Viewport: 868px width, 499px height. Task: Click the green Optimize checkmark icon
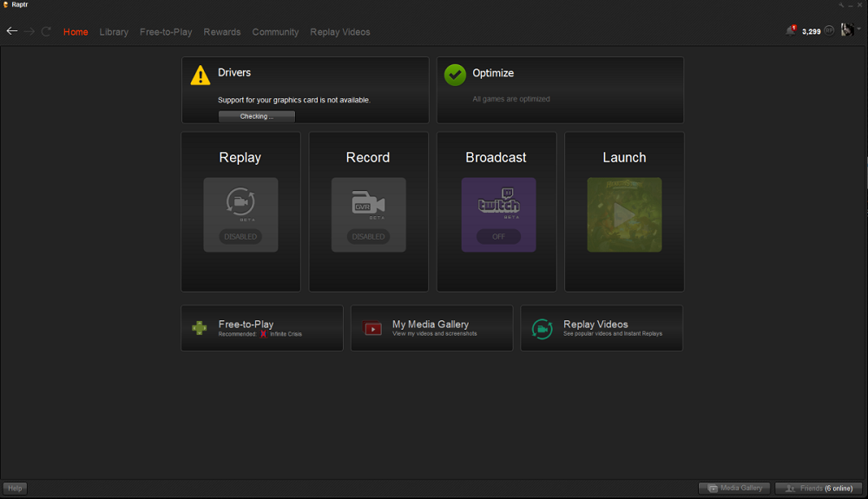point(455,75)
